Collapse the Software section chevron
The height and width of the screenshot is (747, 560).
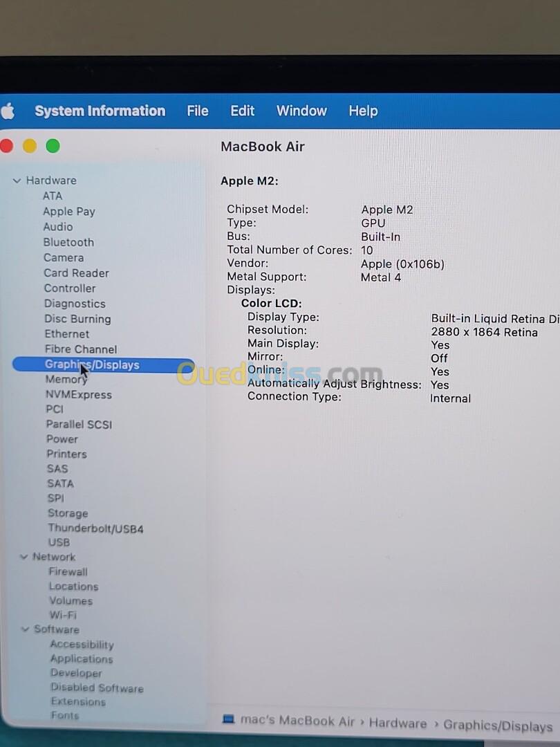click(x=26, y=629)
